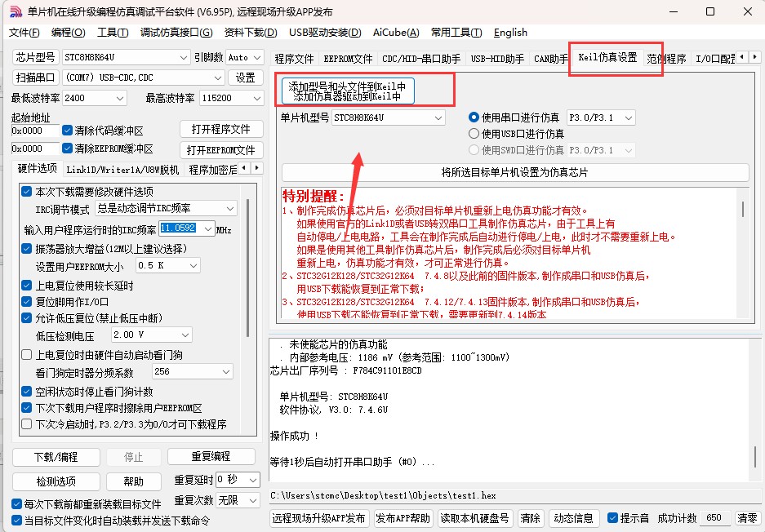Image resolution: width=765 pixels, height=532 pixels.
Task: Open 调试仿真接口(G) menu
Action: [x=176, y=33]
